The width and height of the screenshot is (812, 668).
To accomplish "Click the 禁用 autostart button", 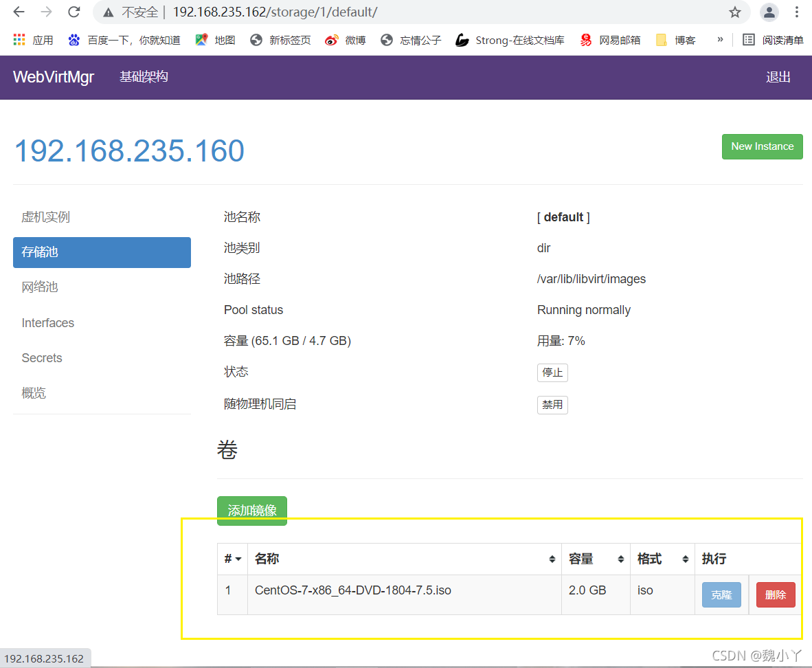I will 552,405.
